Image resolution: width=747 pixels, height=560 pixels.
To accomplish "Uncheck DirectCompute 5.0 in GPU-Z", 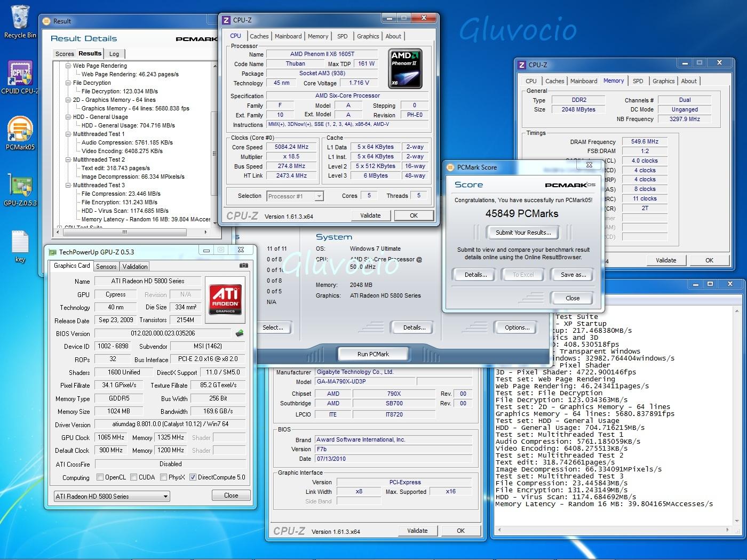I will pos(193,477).
